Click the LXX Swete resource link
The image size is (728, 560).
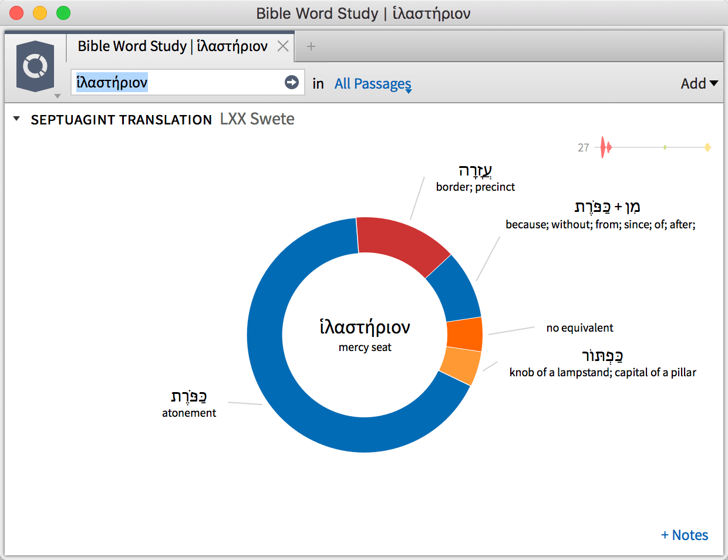(257, 119)
